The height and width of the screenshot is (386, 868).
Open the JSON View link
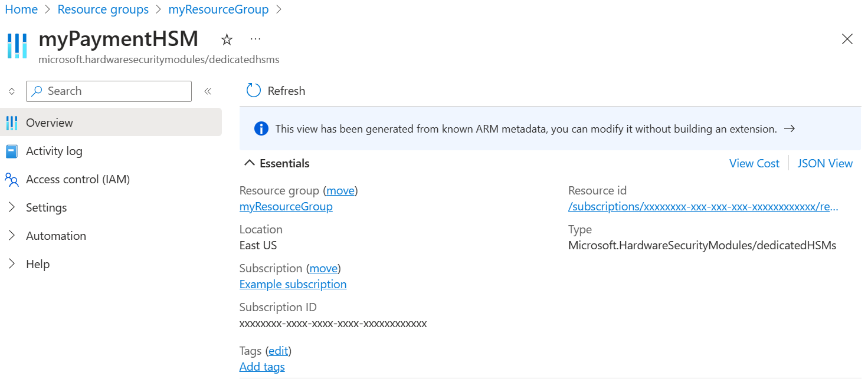point(825,163)
